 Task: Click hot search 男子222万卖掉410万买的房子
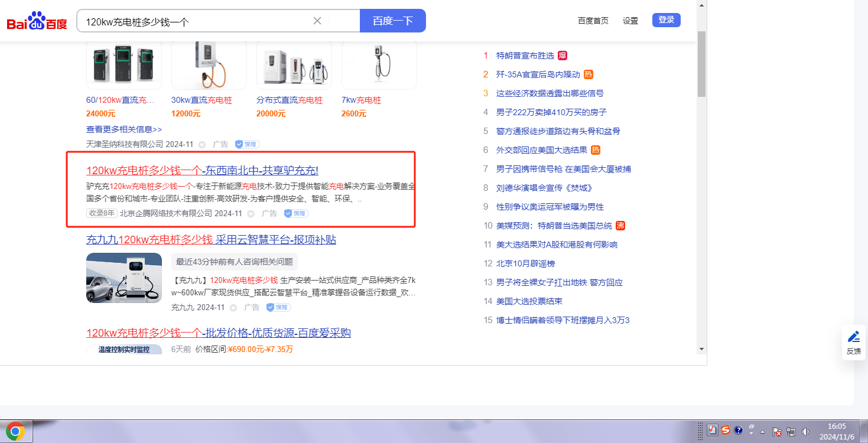(551, 112)
